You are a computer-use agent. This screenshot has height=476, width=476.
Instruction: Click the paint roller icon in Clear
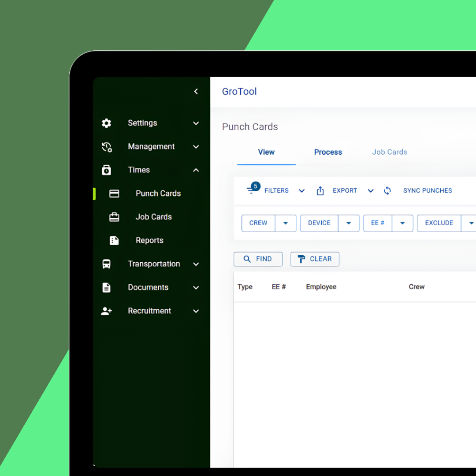click(x=301, y=259)
